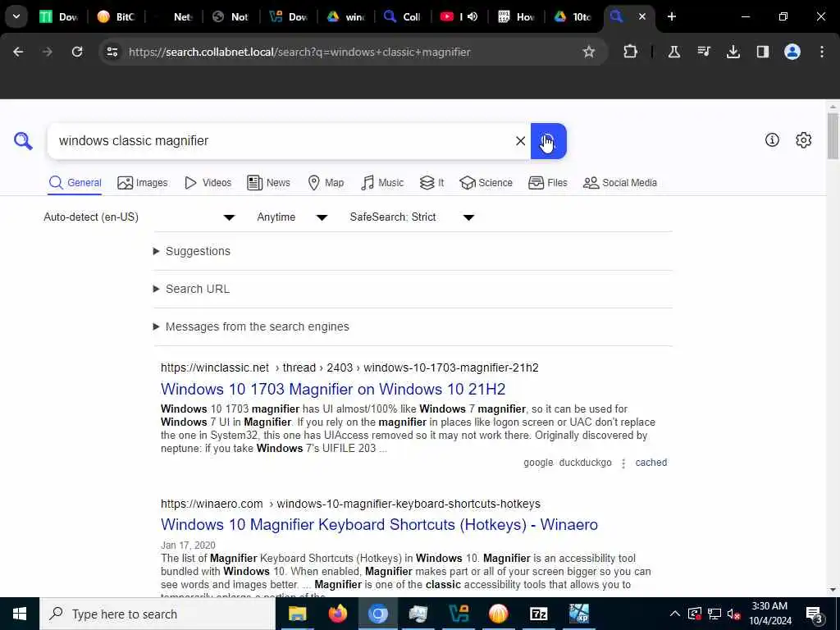Open the SafeSearch: Strict dropdown

pos(412,217)
